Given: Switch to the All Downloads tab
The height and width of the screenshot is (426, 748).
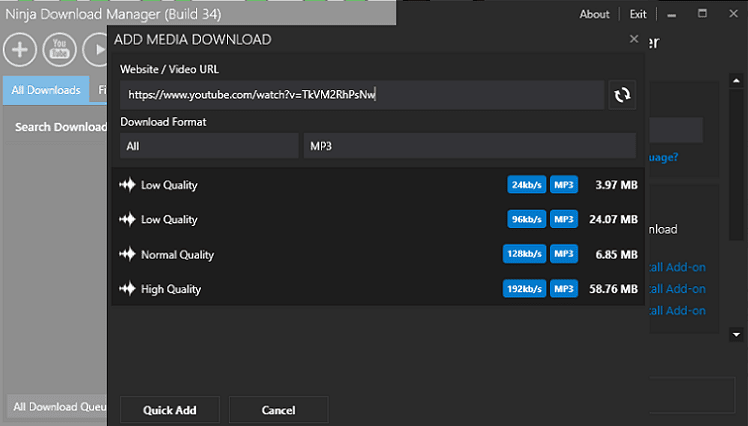Looking at the screenshot, I should coord(46,90).
